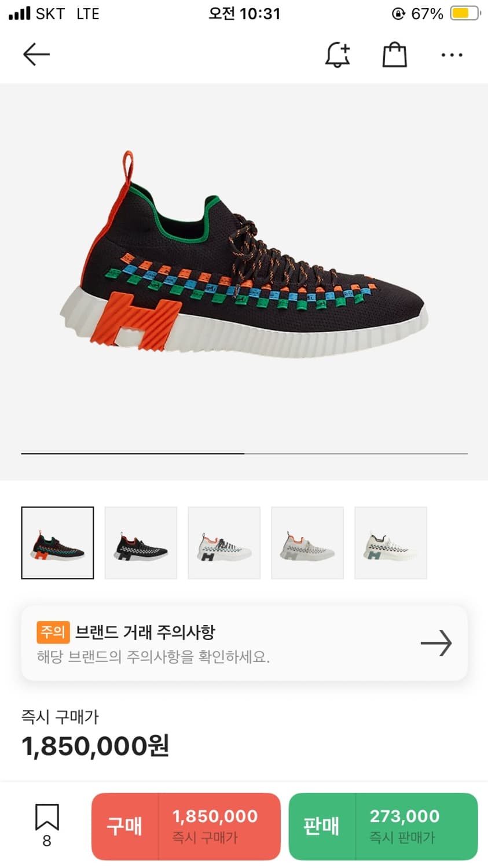Open the shopping bag icon

[395, 55]
